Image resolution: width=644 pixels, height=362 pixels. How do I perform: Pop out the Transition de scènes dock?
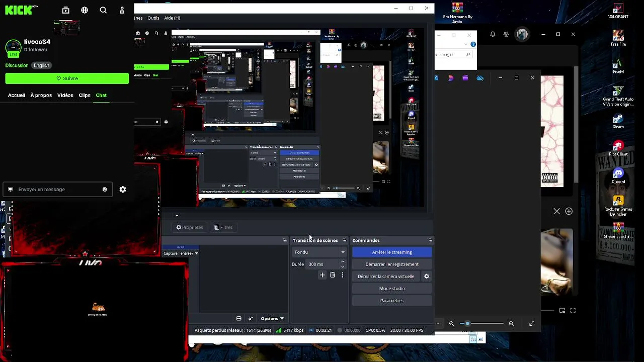tap(344, 240)
